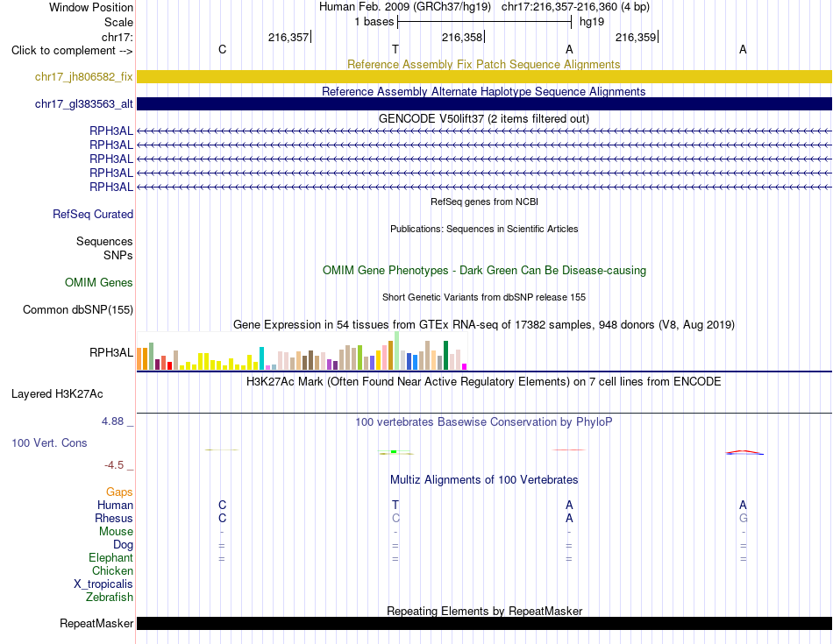This screenshot has width=833, height=644.
Task: Open the RefSeq Curated track label
Action: click(x=92, y=214)
